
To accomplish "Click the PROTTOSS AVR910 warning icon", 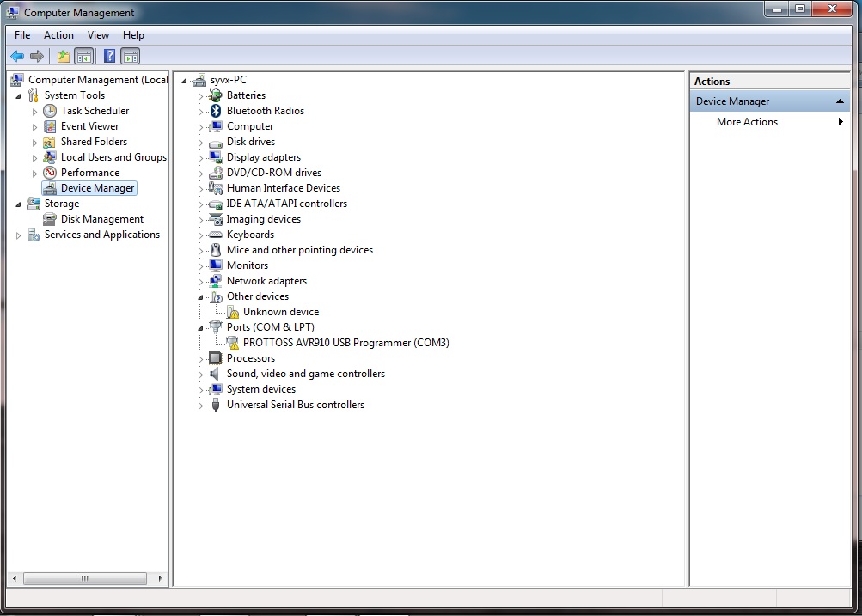I will (x=233, y=343).
